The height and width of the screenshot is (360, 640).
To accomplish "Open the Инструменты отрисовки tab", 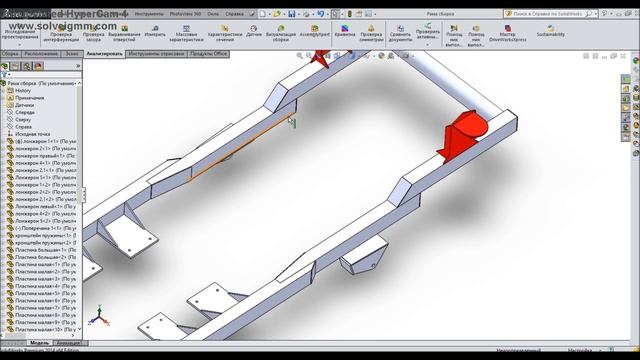I will (156, 54).
